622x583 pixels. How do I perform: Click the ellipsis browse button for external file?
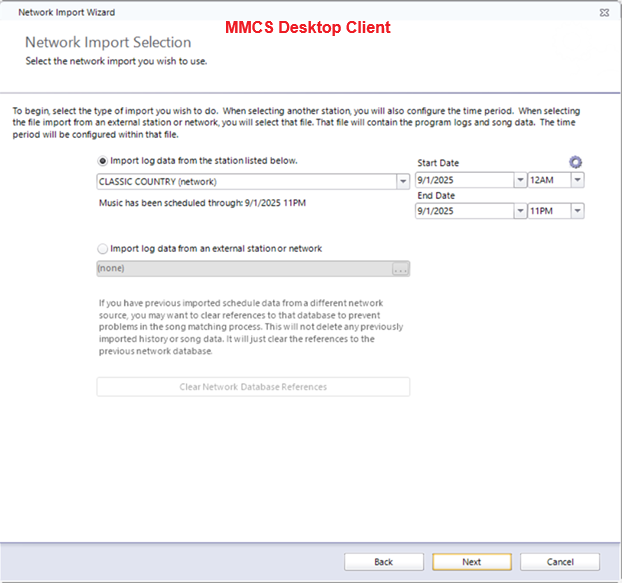[401, 269]
